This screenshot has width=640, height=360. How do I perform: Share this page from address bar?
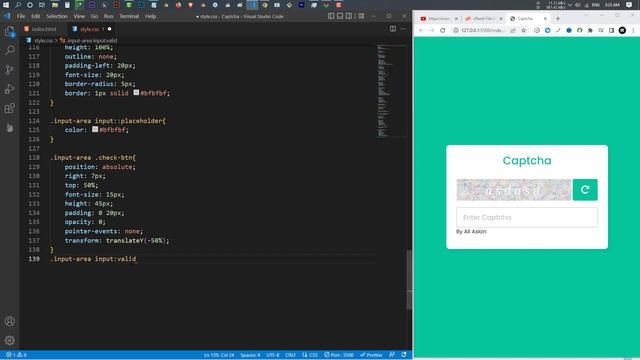click(513, 31)
